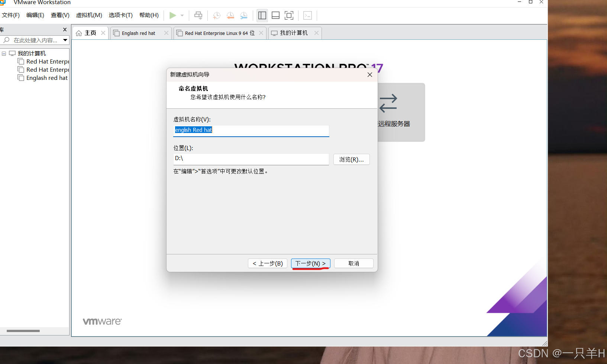Open the 选项卡(T) menu
Image resolution: width=607 pixels, height=364 pixels.
point(121,15)
